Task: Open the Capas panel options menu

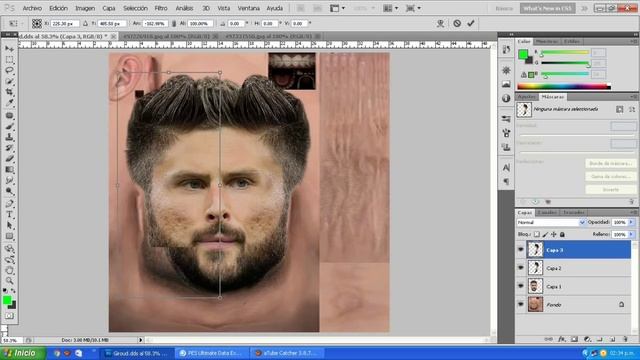Action: coord(634,213)
